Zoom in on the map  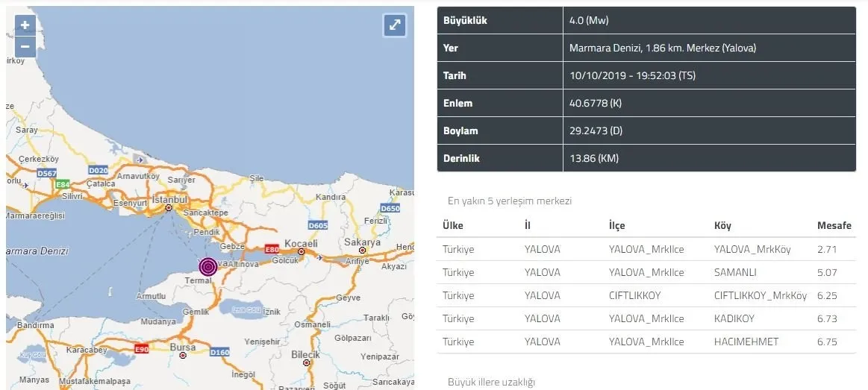[25, 25]
